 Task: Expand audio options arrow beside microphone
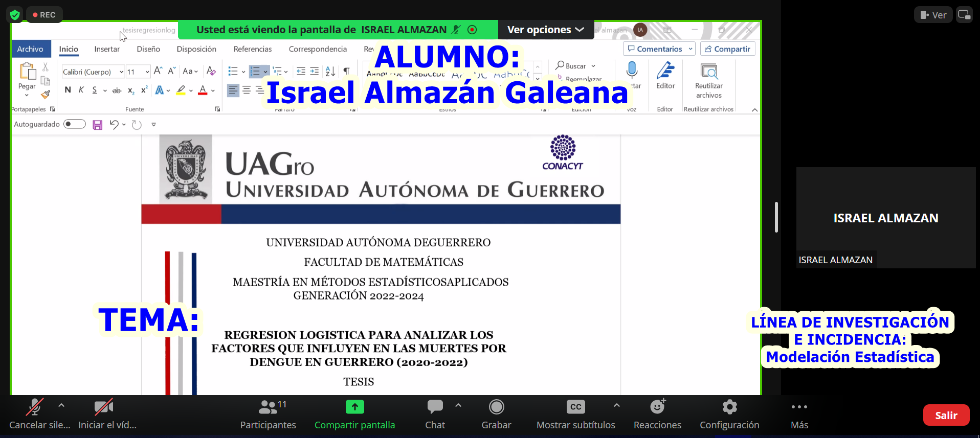[61, 405]
